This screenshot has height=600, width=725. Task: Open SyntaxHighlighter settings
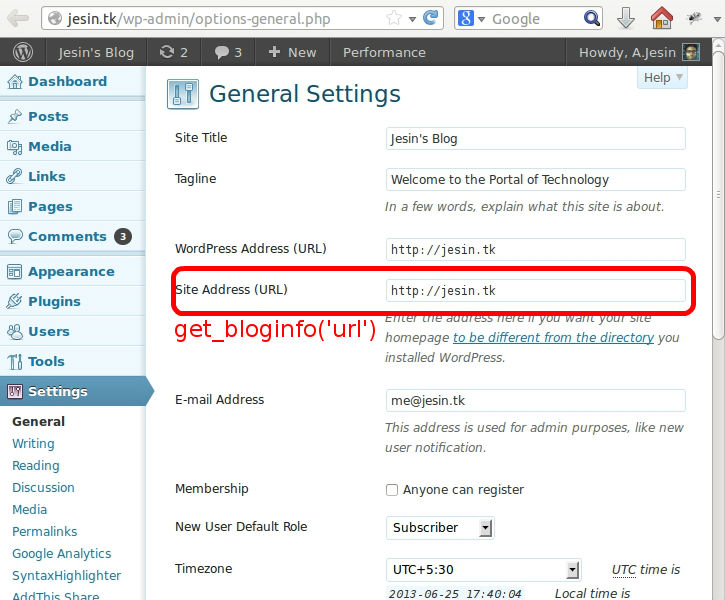[66, 576]
